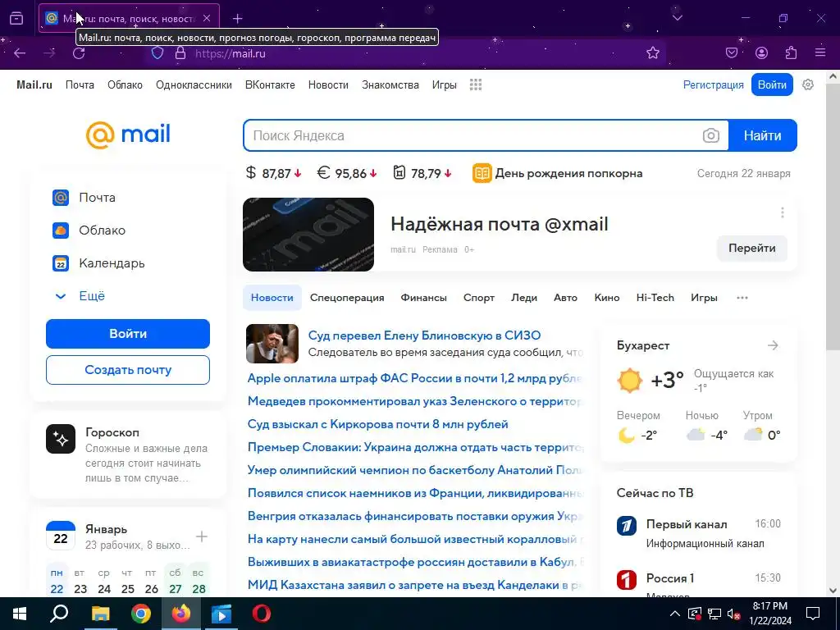Screen dimensions: 840x630
Task: Open the Блиновская news photo thumbnail
Action: [272, 344]
